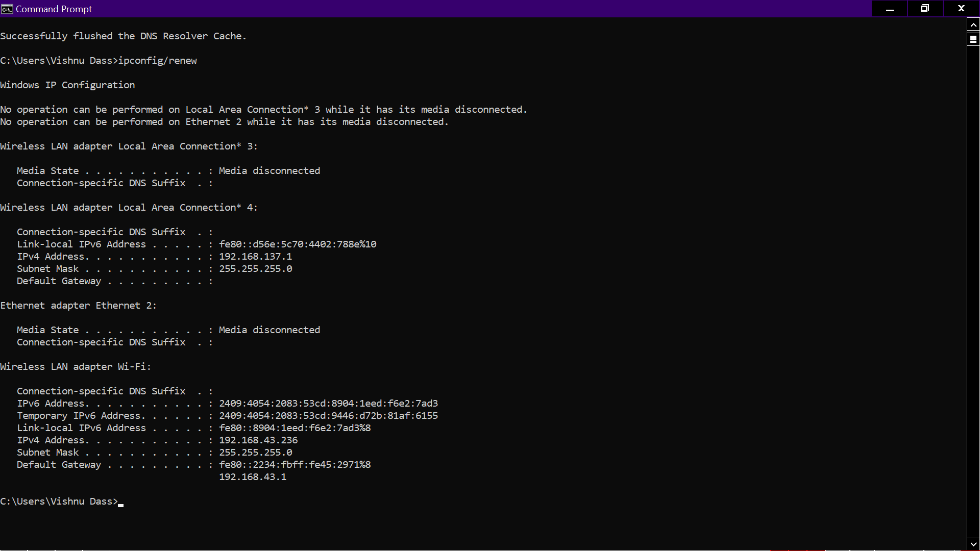This screenshot has width=980, height=551.
Task: Click the DNS Resolver Cache flushed message
Action: [x=123, y=36]
